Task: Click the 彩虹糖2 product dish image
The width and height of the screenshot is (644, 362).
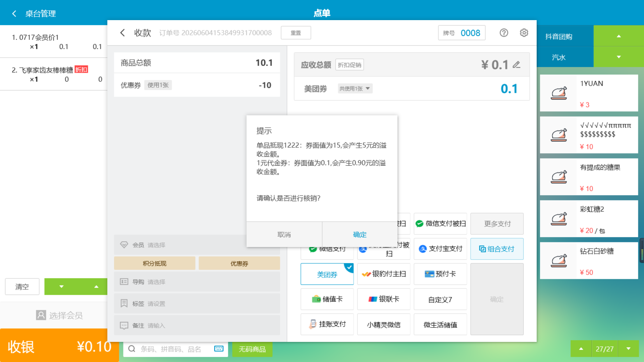Action: click(x=559, y=219)
